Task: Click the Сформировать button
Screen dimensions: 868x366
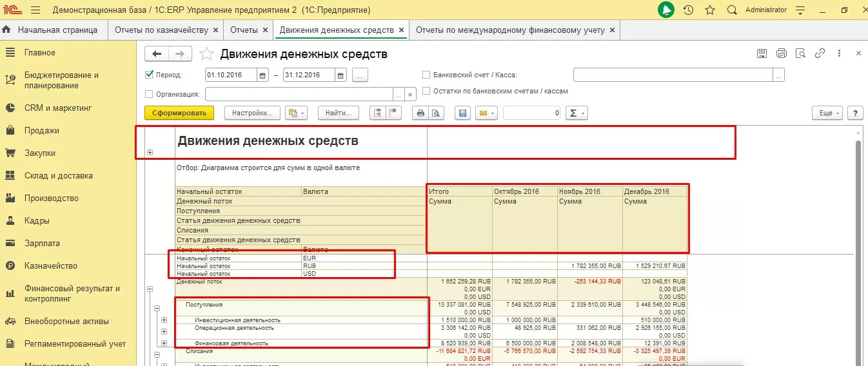Action: point(179,113)
